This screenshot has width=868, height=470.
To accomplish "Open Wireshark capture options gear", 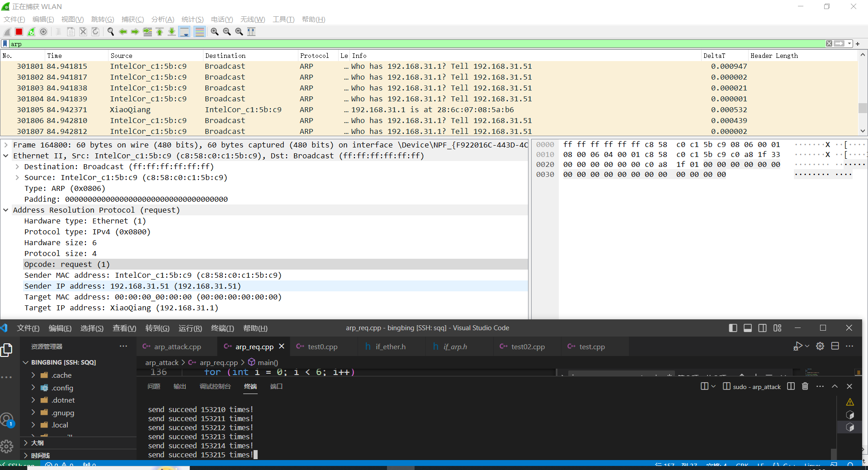I will [x=43, y=32].
